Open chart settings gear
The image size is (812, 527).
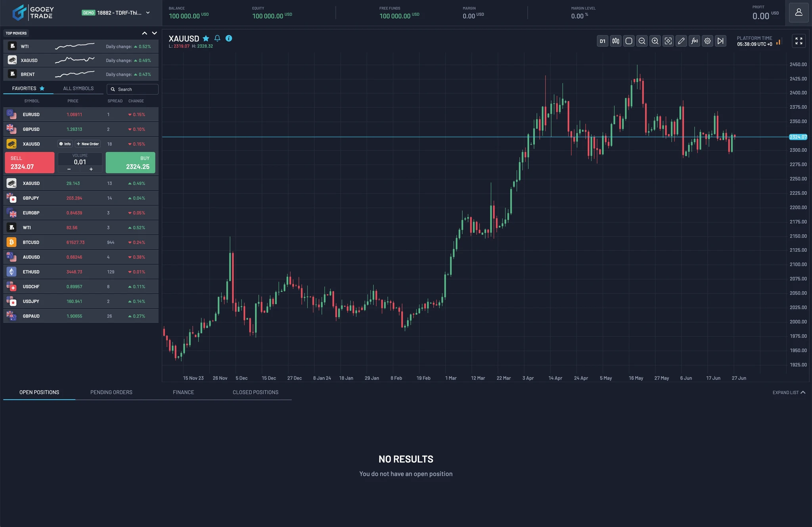click(x=707, y=41)
